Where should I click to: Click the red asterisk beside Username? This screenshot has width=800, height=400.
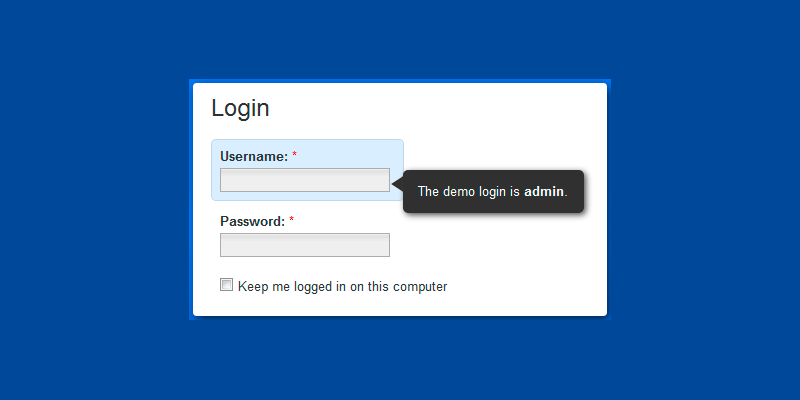(295, 156)
